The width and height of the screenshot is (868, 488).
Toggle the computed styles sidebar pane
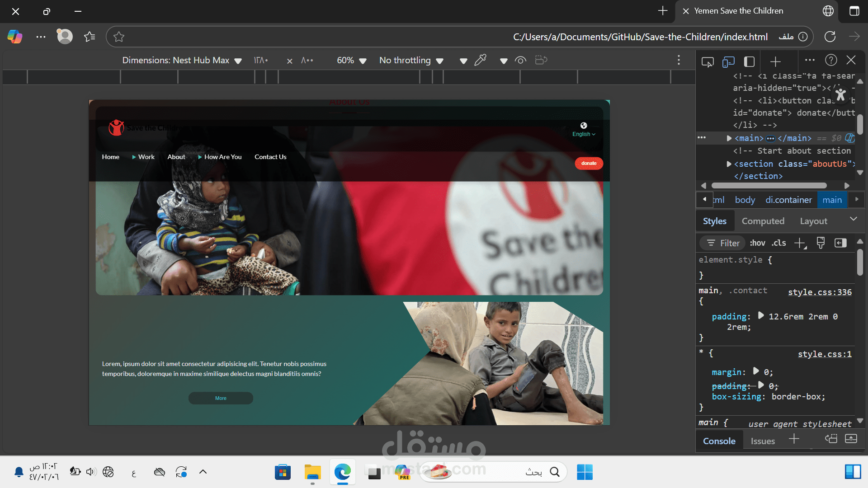click(x=840, y=243)
